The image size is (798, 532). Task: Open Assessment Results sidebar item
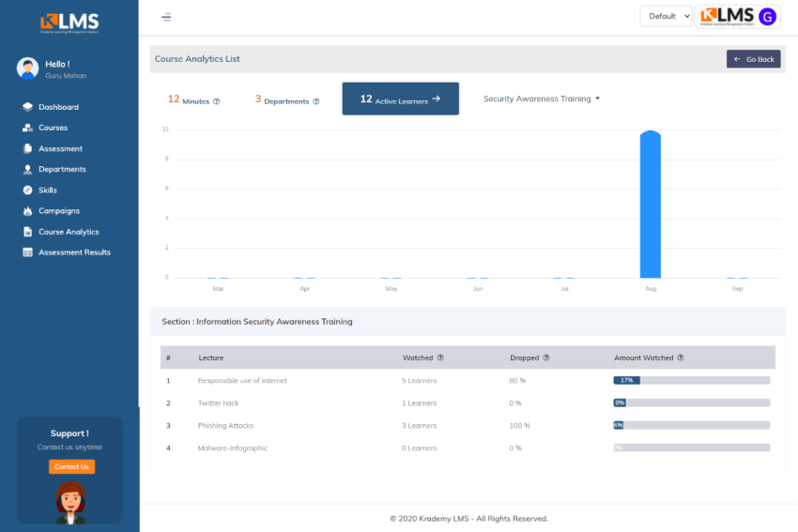74,252
